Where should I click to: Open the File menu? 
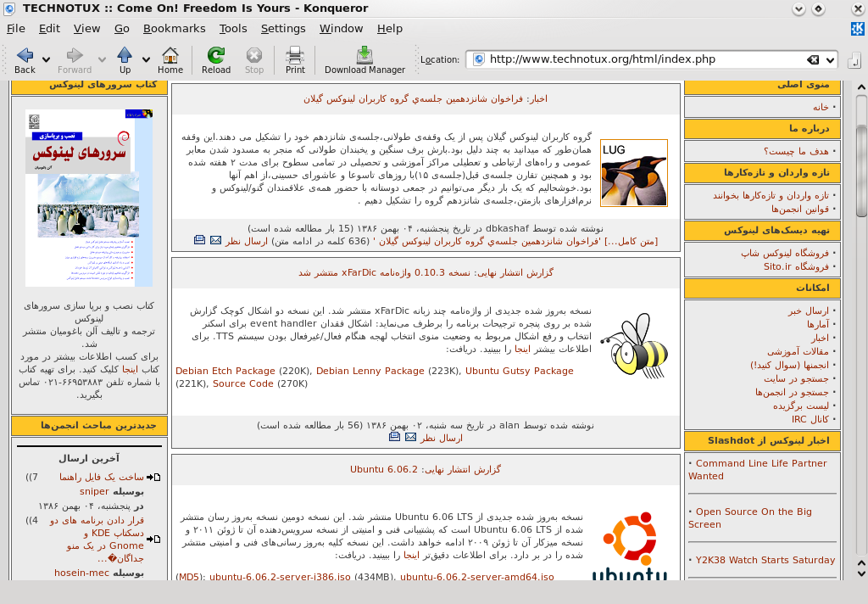15,28
